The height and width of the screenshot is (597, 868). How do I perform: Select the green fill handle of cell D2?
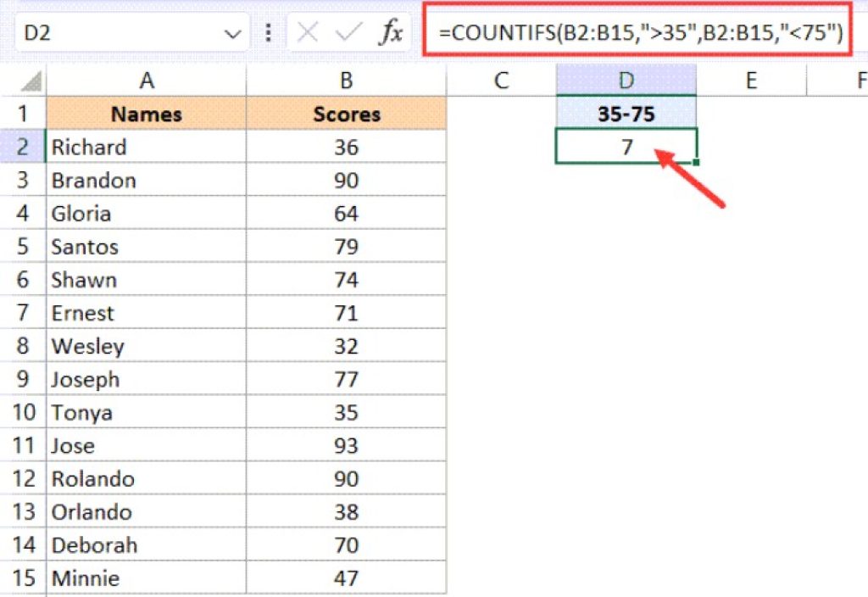tap(697, 161)
